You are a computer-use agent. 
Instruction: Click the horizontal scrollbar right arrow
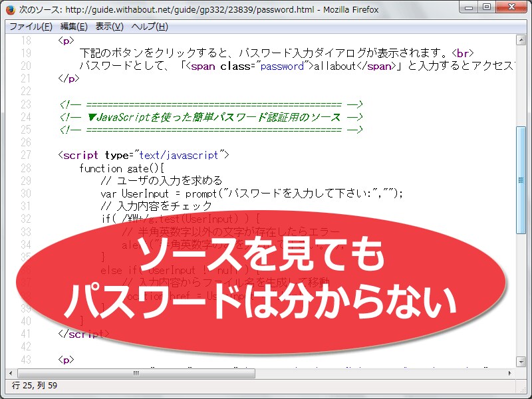(509, 373)
